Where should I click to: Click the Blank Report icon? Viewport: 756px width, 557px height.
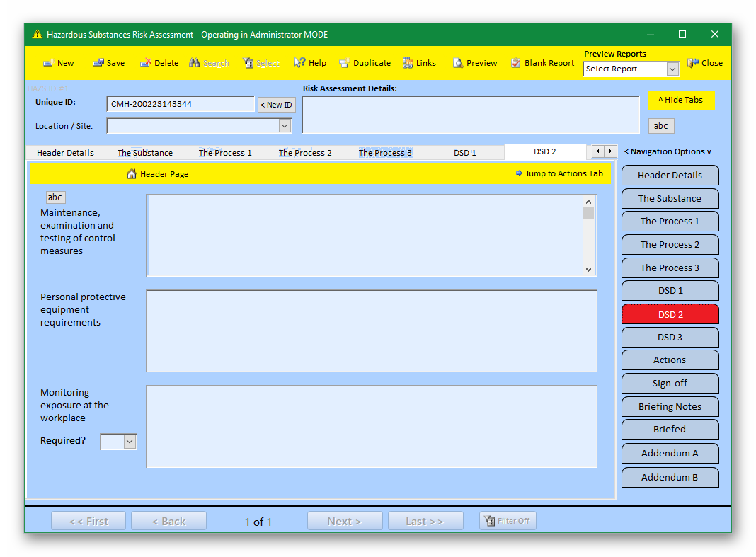point(516,63)
